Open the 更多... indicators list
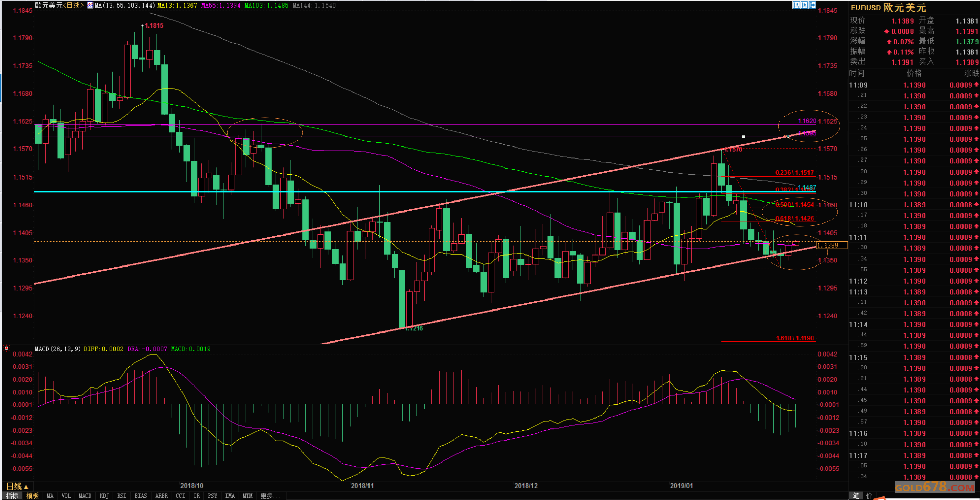This screenshot has height=500, width=980. [x=271, y=496]
